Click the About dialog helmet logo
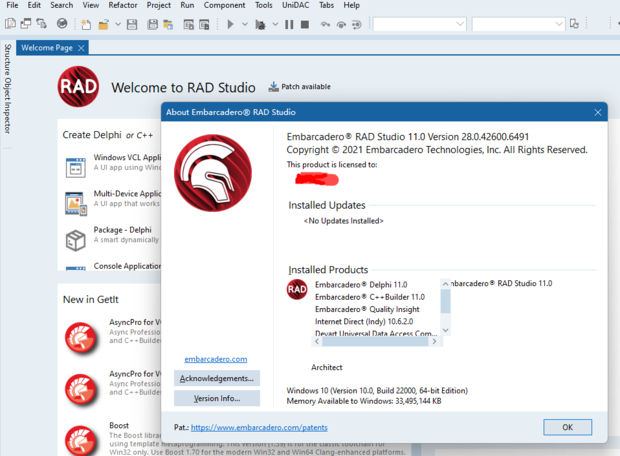The width and height of the screenshot is (620, 456). click(213, 173)
